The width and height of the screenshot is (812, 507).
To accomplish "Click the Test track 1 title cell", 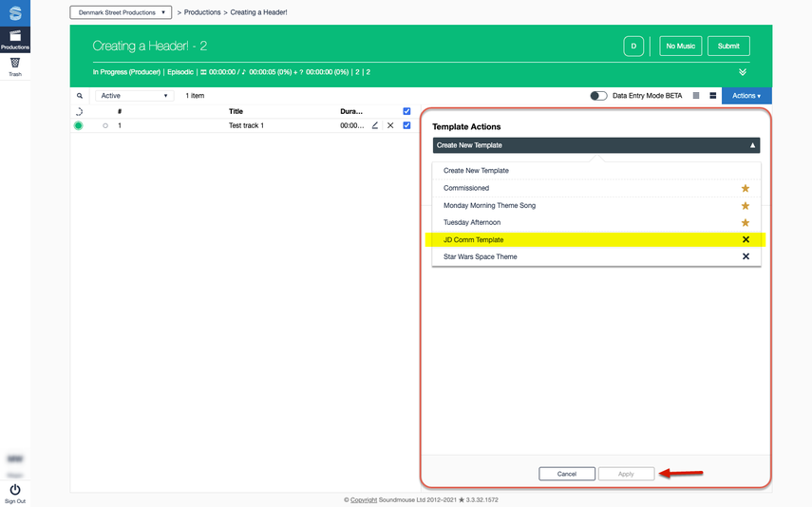I will click(x=246, y=125).
